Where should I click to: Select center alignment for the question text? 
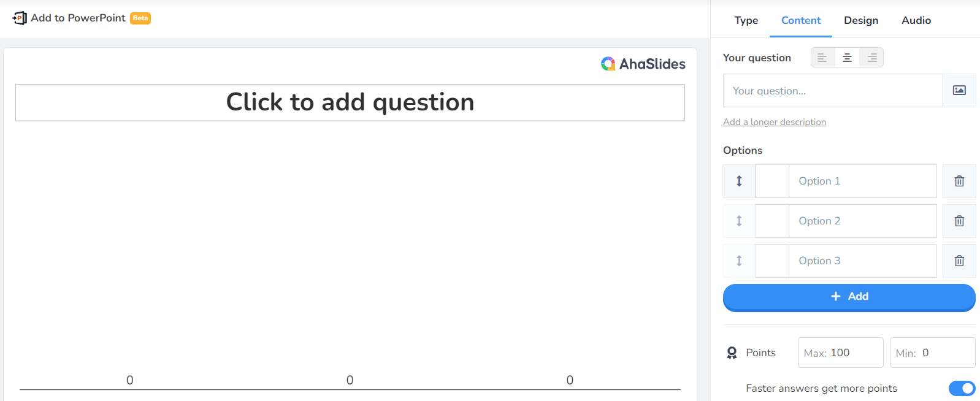click(846, 57)
